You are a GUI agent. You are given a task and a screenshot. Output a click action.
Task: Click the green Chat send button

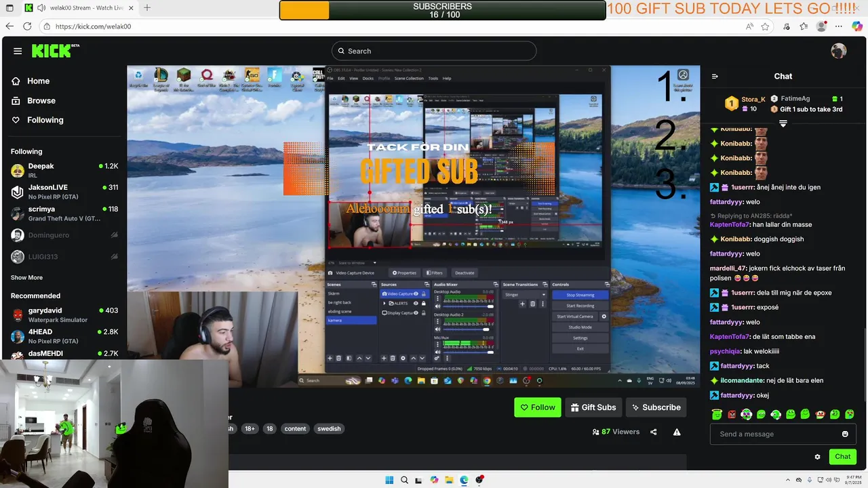842,457
